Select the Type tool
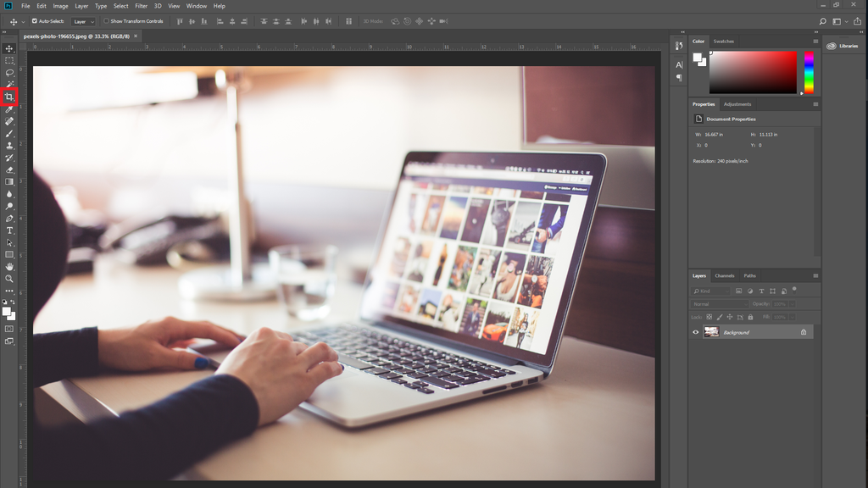This screenshot has width=868, height=488. [x=9, y=230]
